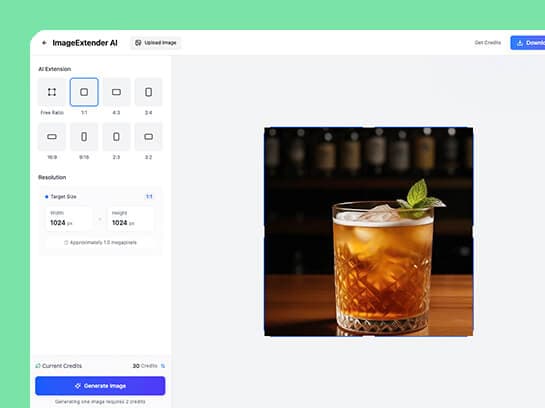This screenshot has width=545, height=408.
Task: Choose the 2:3 aspect ratio
Action: coord(116,137)
